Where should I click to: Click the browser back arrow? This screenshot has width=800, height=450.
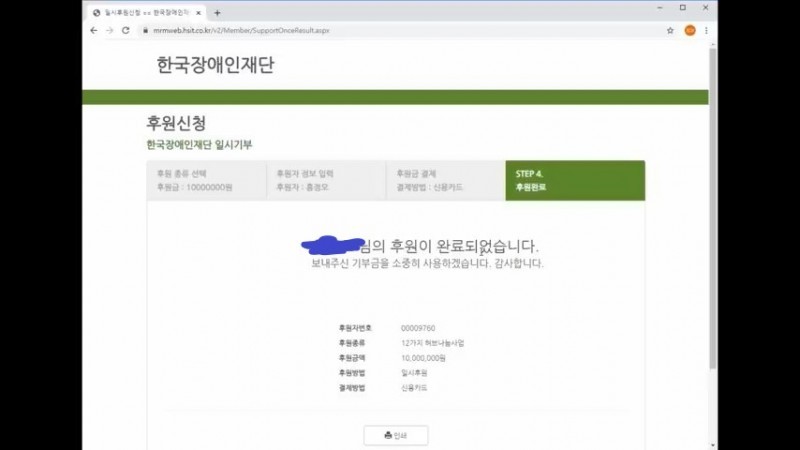[94, 30]
